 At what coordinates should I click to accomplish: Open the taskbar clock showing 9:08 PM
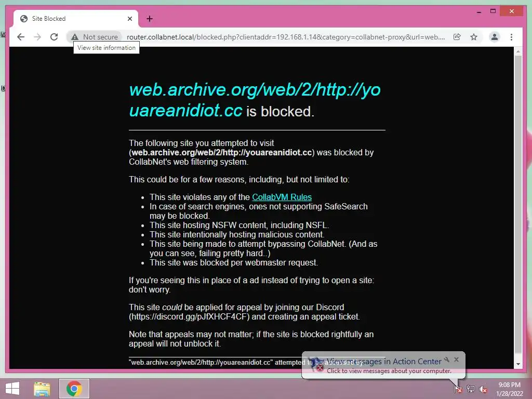(x=509, y=389)
